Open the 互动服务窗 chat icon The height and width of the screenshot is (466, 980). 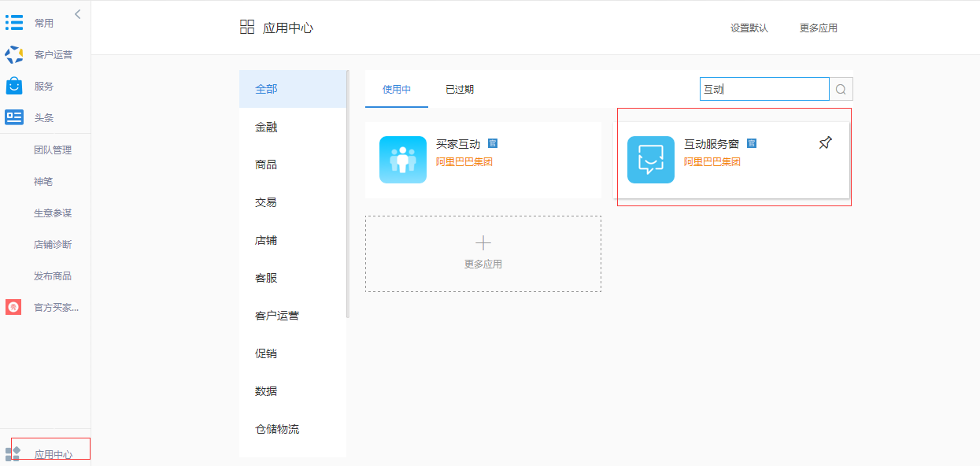[651, 160]
